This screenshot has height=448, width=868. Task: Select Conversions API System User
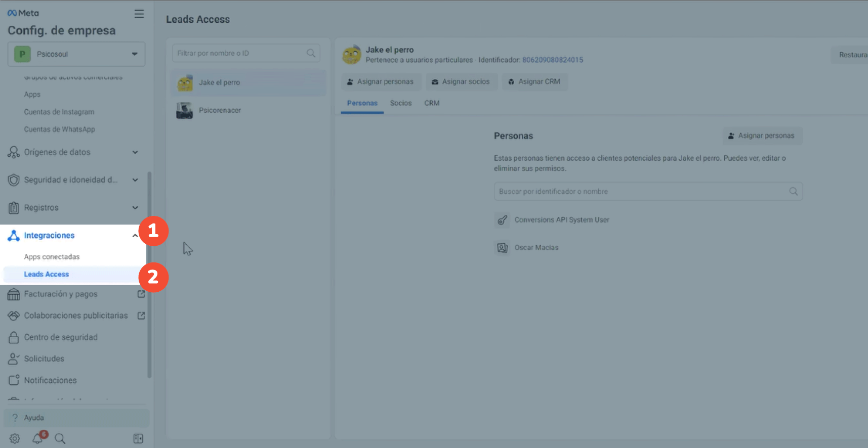(x=562, y=220)
